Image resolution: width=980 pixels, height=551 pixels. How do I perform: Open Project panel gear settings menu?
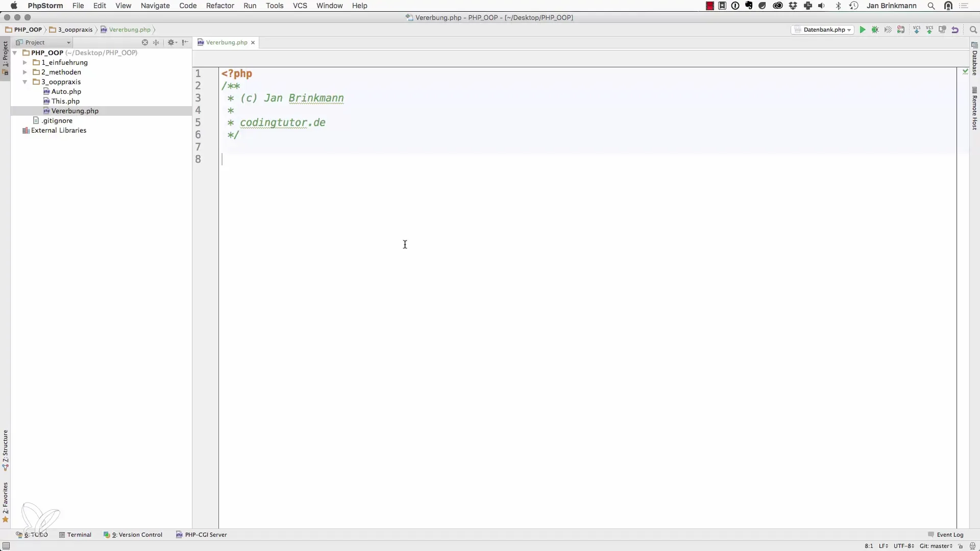coord(172,42)
